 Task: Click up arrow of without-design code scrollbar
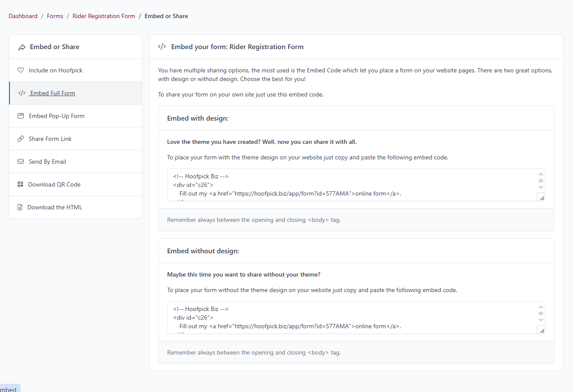click(541, 307)
